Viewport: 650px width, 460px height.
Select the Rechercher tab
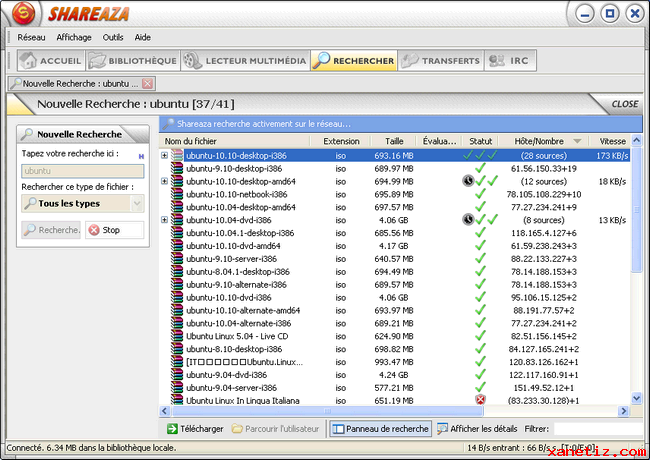(x=354, y=61)
